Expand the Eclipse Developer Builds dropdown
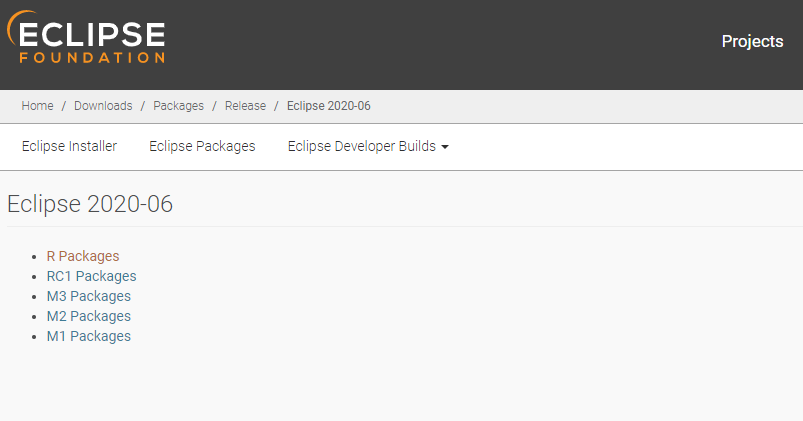Viewport: 803px width, 421px height. (x=368, y=146)
